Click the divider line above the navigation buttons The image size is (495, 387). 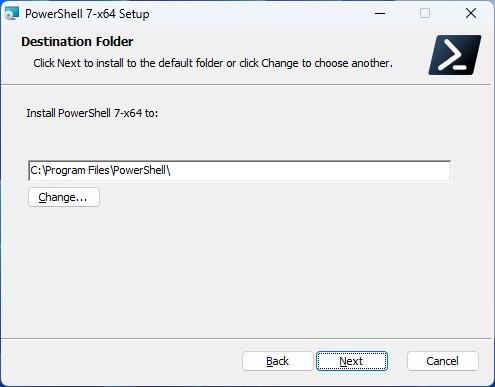click(246, 339)
